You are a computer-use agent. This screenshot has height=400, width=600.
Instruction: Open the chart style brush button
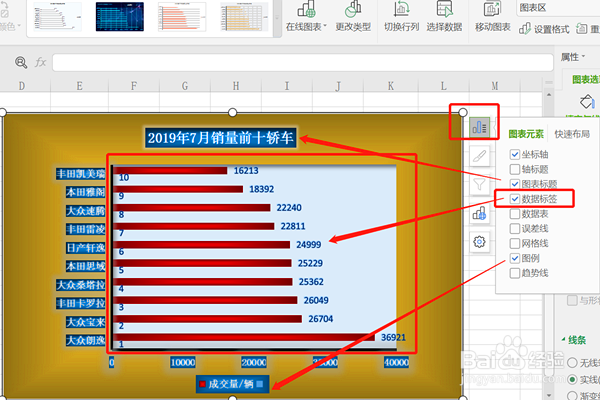pos(479,156)
